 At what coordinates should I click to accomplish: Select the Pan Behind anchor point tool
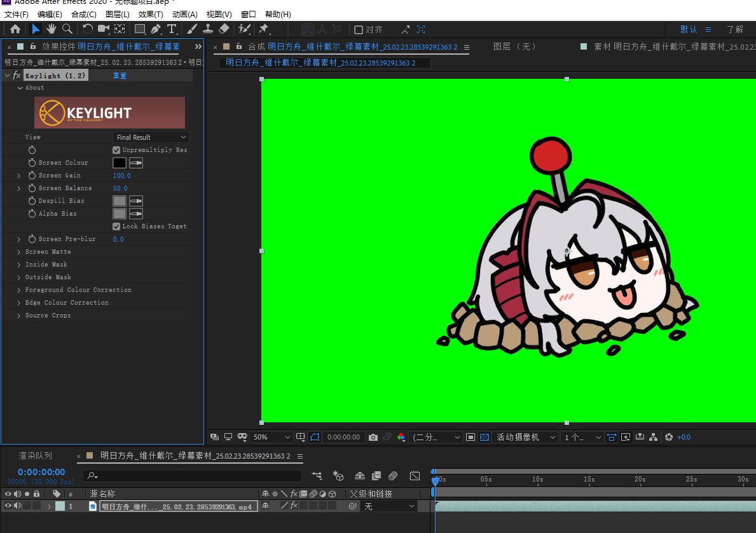(x=120, y=29)
